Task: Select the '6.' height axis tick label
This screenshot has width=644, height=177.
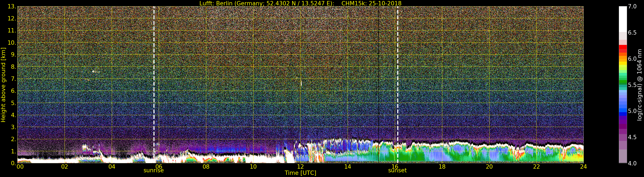Action: pos(14,91)
